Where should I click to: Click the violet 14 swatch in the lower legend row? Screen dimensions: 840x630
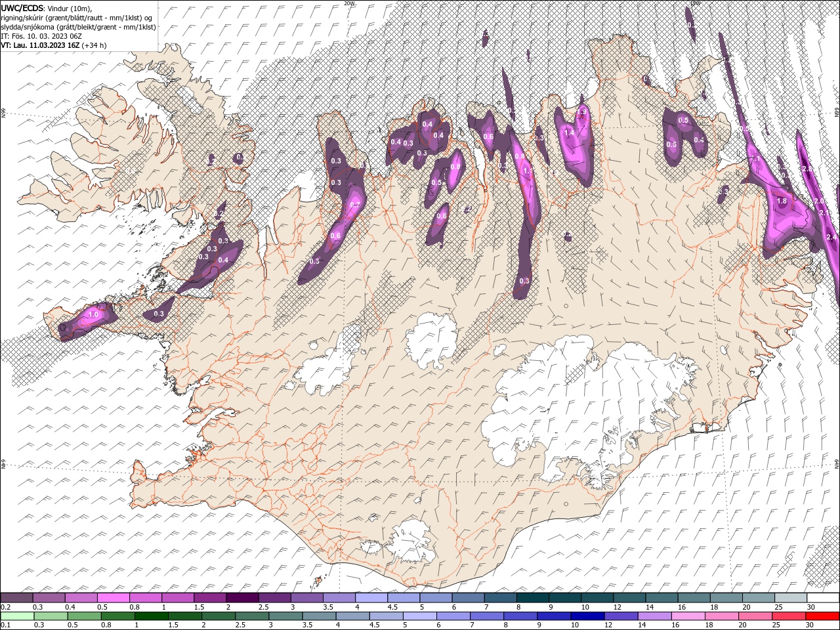click(x=654, y=616)
